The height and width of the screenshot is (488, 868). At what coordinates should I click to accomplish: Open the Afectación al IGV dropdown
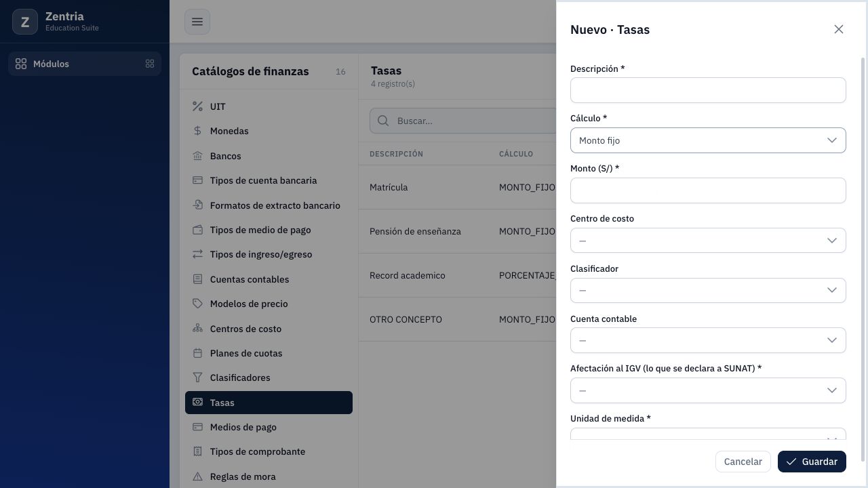pyautogui.click(x=708, y=390)
